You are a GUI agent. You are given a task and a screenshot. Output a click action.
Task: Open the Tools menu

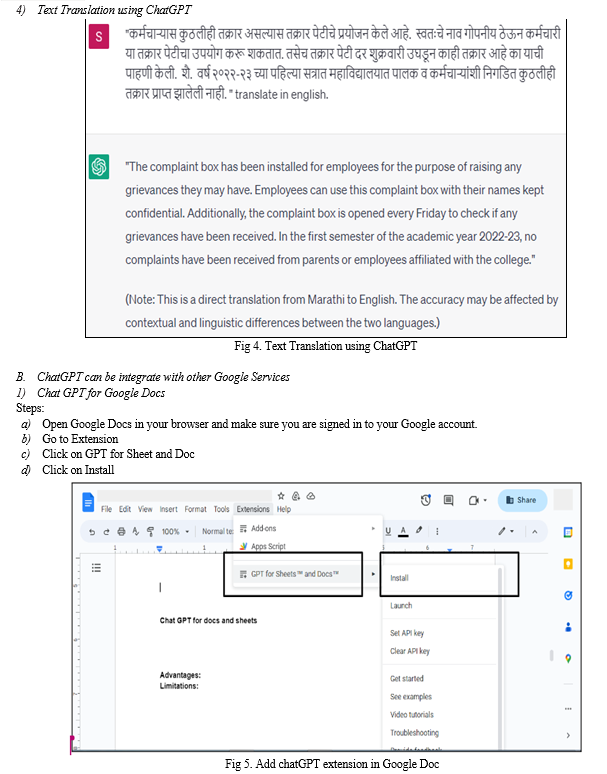222,509
